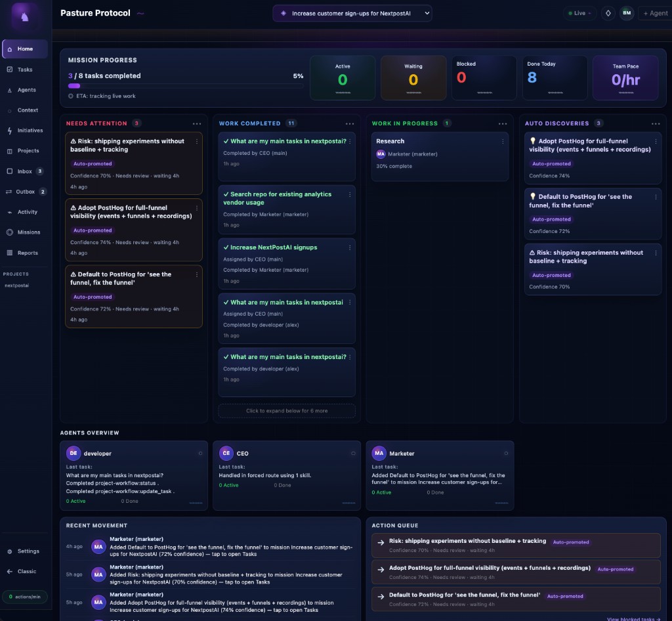Click the diamond icon next to Live
Image resolution: width=672 pixels, height=621 pixels.
[608, 13]
